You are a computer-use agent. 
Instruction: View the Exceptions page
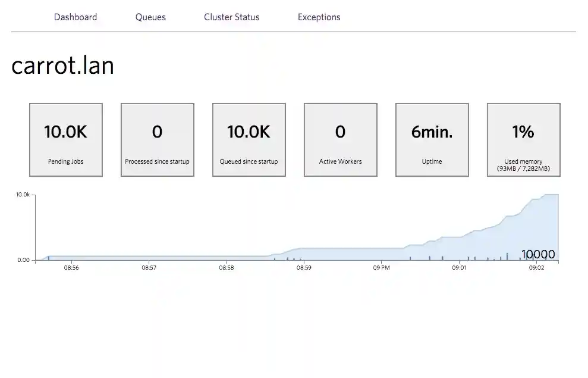319,17
